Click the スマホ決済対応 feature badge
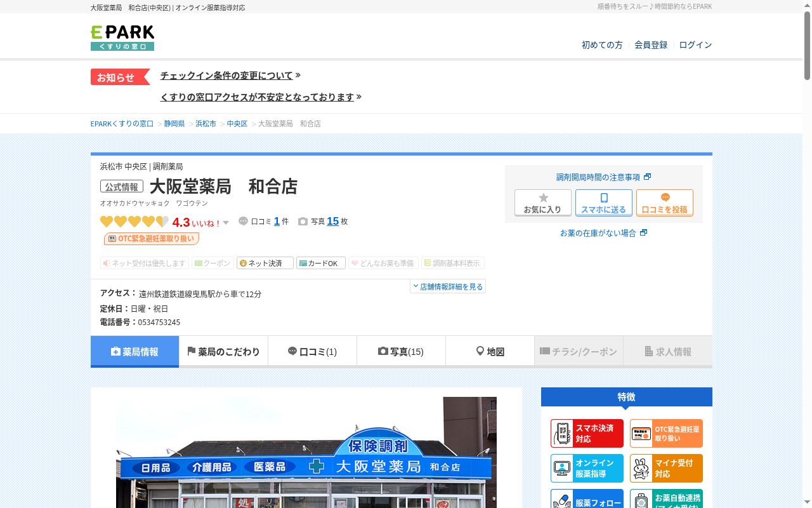The height and width of the screenshot is (508, 812). pos(587,434)
